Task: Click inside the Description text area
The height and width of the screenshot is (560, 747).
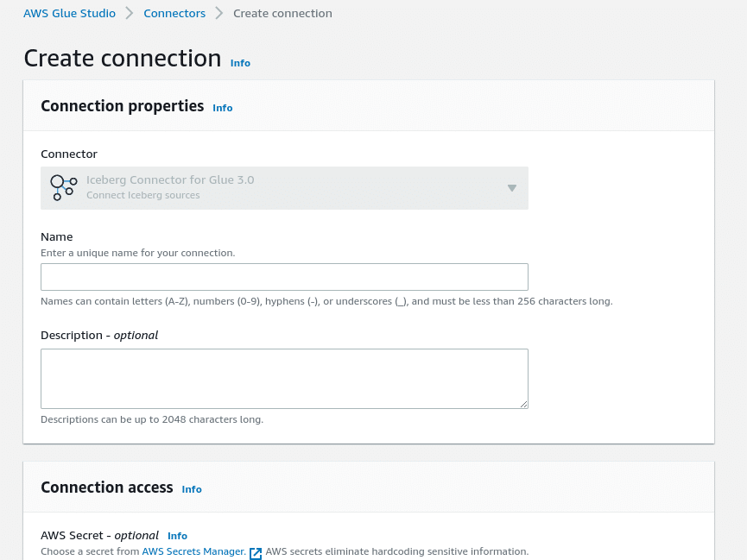Action: click(x=284, y=379)
